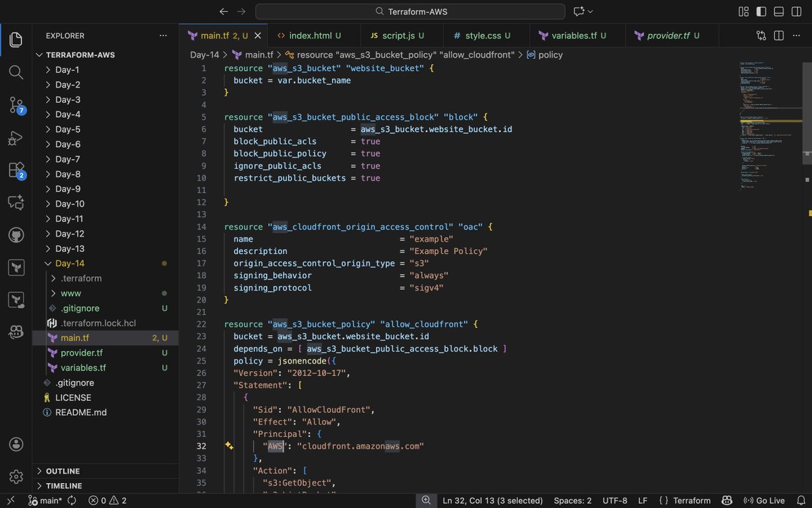The width and height of the screenshot is (812, 508).
Task: Click the main* branch in status bar
Action: coord(45,501)
